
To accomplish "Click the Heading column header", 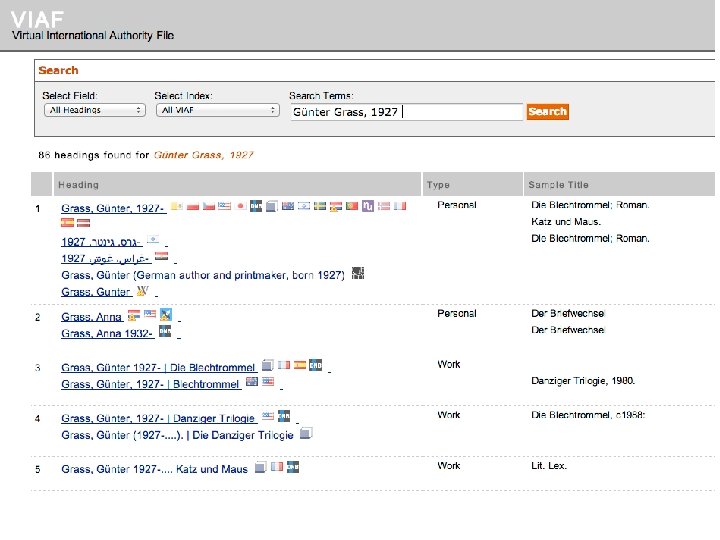I will [x=237, y=184].
